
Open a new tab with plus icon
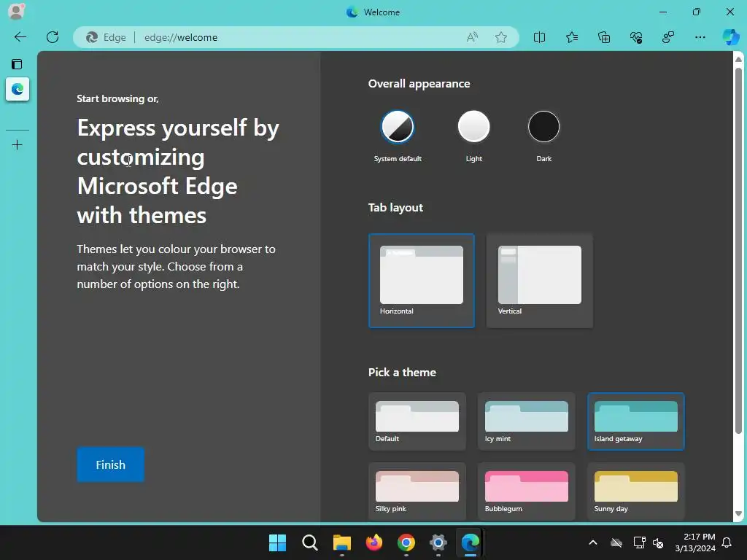coord(18,145)
